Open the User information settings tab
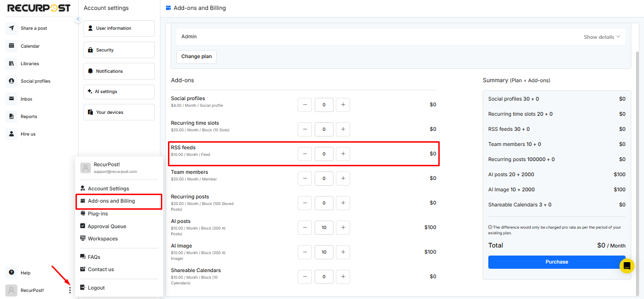This screenshot has height=299, width=644. click(119, 28)
